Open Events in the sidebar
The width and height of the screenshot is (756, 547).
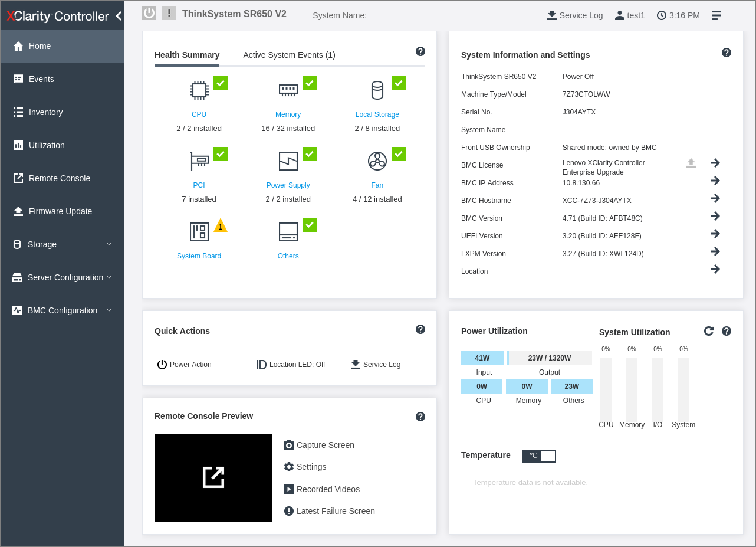click(x=63, y=79)
